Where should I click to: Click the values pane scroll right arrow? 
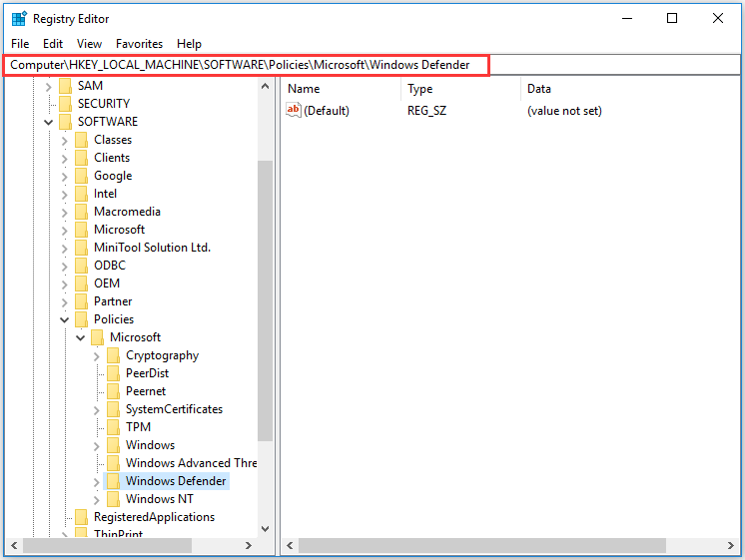pyautogui.click(x=731, y=545)
